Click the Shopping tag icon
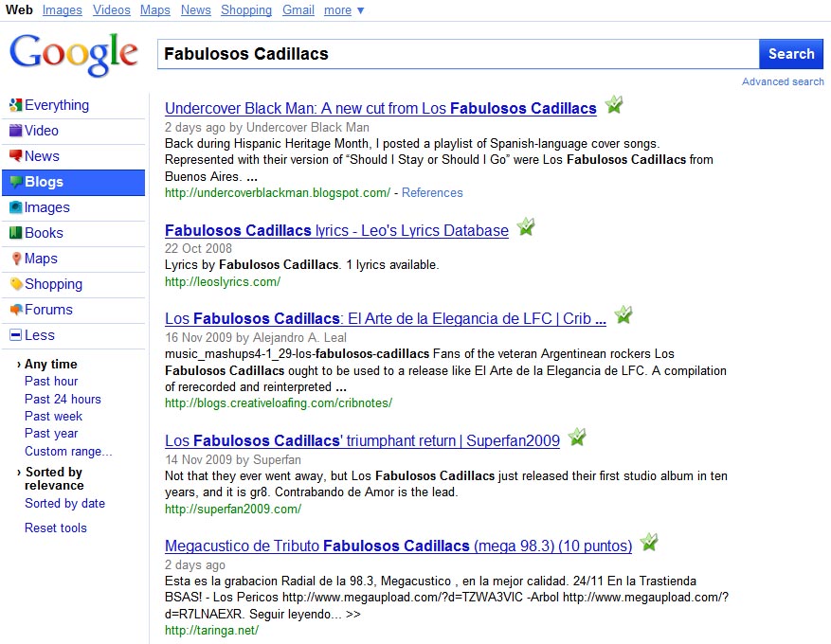Image resolution: width=831 pixels, height=644 pixels. [x=16, y=284]
